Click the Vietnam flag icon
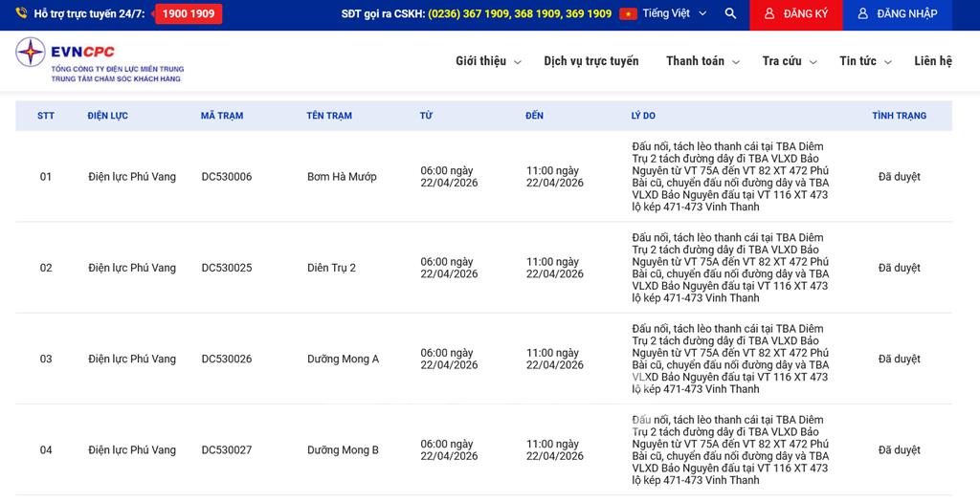 [x=628, y=14]
